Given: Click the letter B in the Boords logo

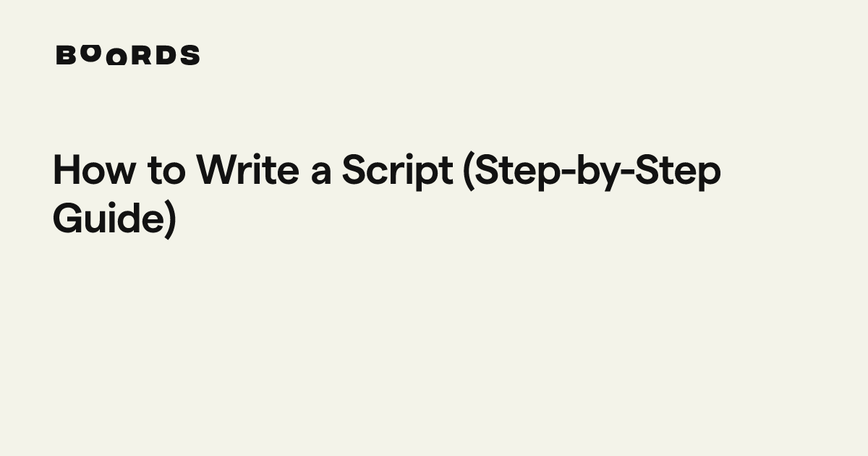Looking at the screenshot, I should [66, 56].
